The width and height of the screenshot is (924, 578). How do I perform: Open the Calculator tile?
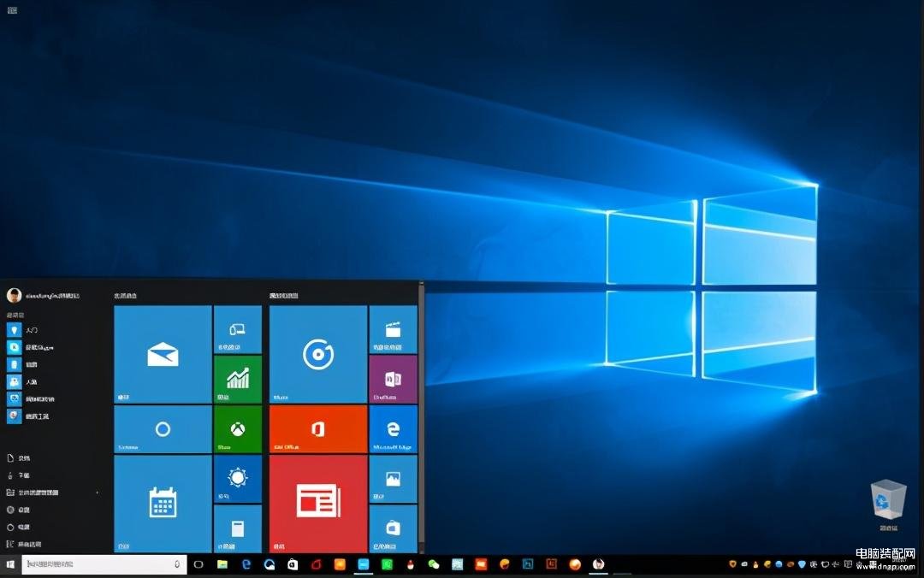238,528
